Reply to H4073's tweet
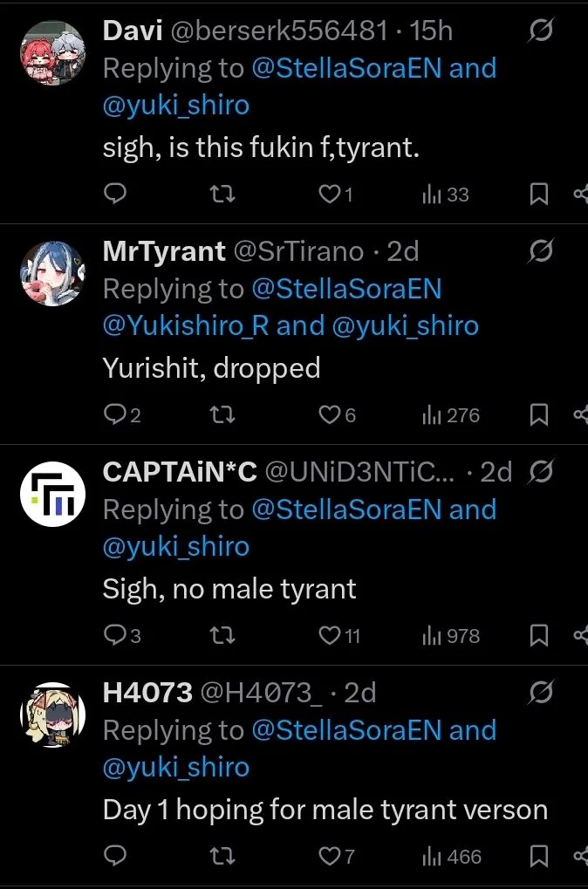Image resolution: width=588 pixels, height=889 pixels. (x=115, y=857)
